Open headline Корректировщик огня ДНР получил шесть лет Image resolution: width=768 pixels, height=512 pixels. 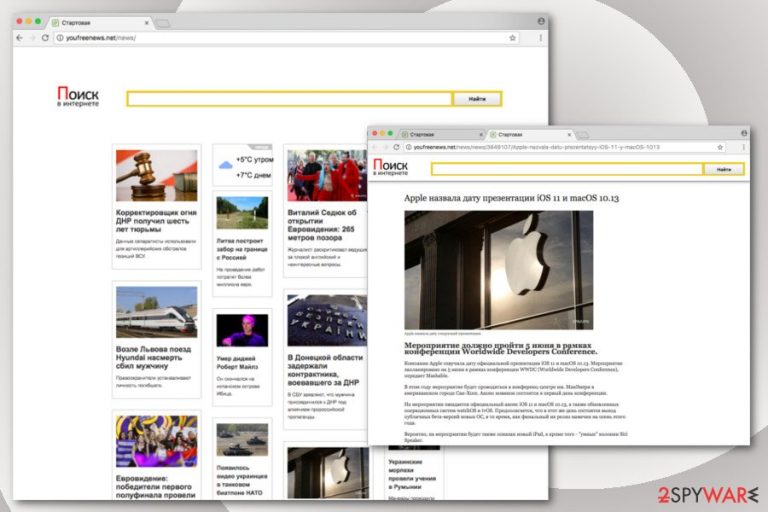pos(156,221)
